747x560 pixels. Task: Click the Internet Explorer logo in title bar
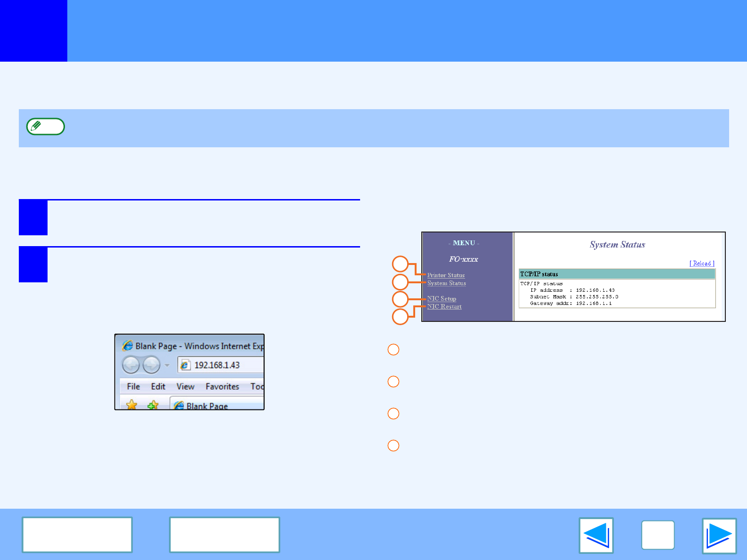click(x=128, y=346)
